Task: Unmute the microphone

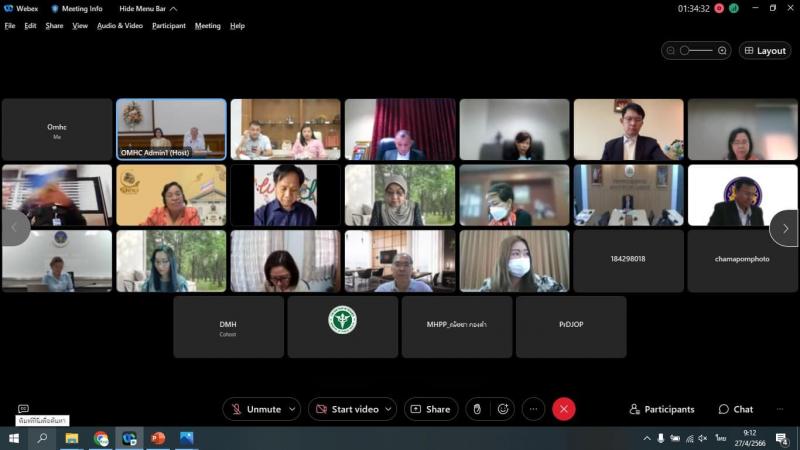Action: 256,409
